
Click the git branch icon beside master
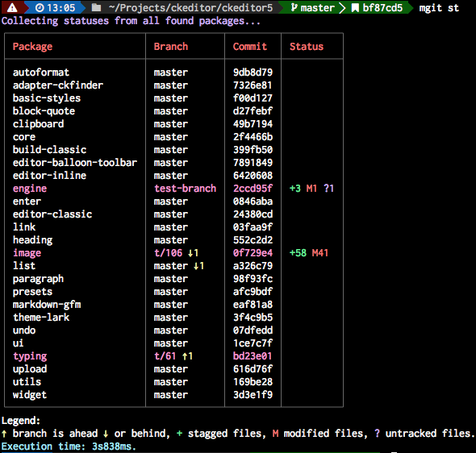pos(294,7)
